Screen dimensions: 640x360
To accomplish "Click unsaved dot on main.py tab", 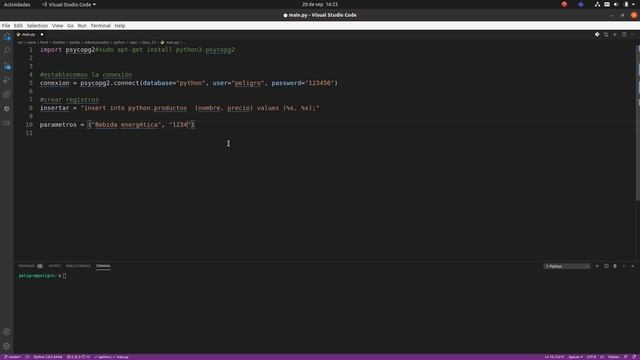I will [42, 35].
